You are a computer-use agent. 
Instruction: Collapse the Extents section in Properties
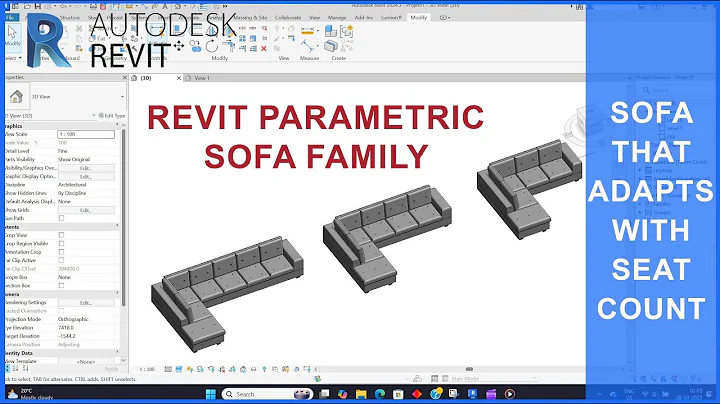coord(118,227)
